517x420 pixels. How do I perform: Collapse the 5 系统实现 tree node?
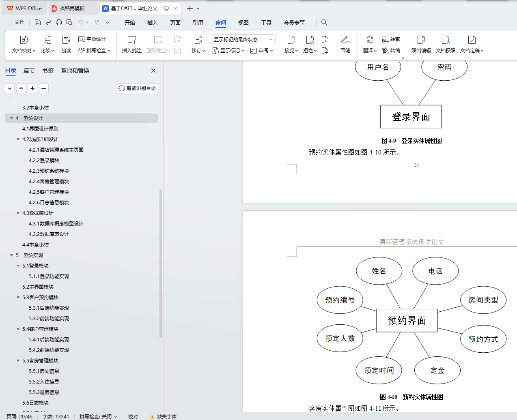tap(11, 255)
